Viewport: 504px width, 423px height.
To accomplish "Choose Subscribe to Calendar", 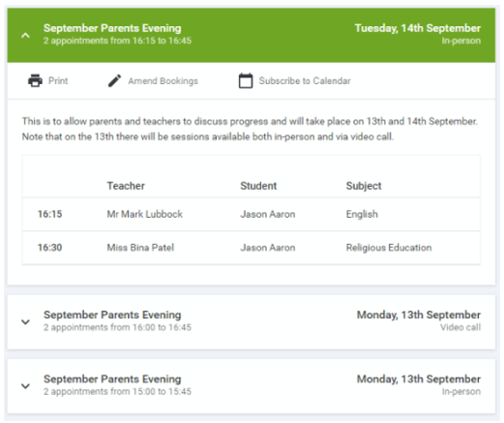I will click(x=305, y=80).
